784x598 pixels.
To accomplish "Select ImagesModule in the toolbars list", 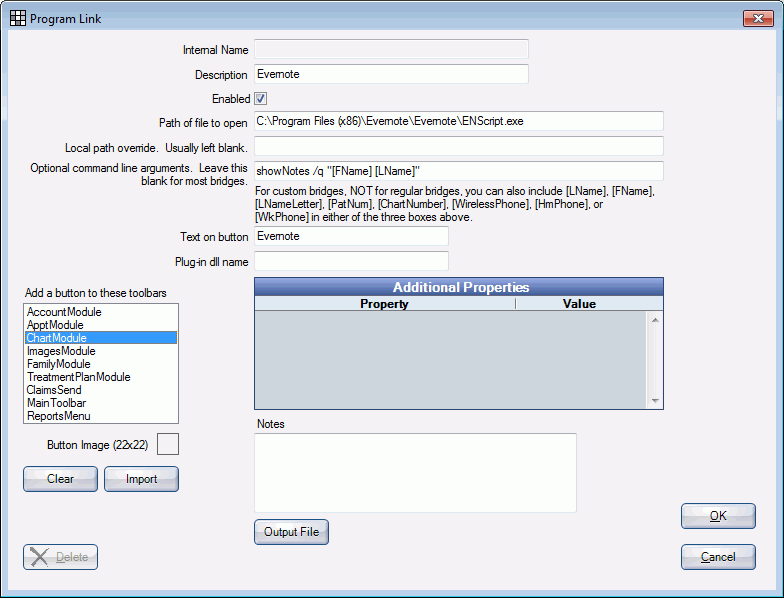I will click(x=100, y=351).
